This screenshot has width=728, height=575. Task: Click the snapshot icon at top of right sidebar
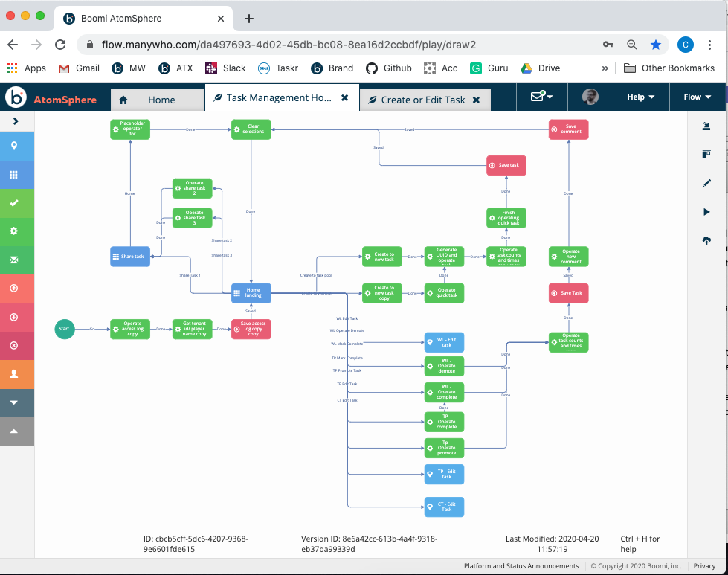coord(706,126)
